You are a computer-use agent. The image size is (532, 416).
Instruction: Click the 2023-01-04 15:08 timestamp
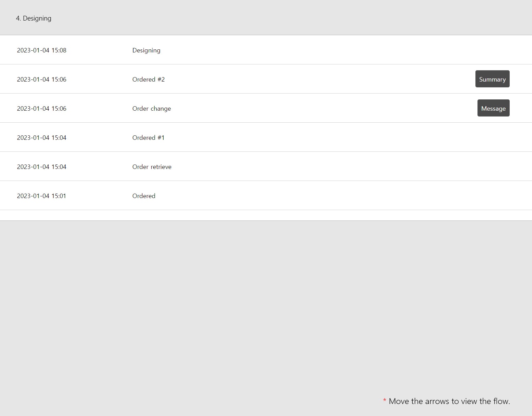42,50
